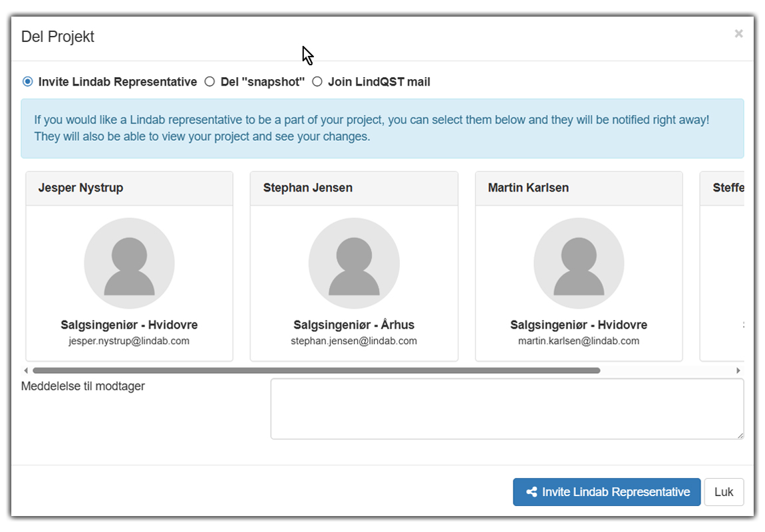The image size is (765, 532).
Task: Select Invite Lindab Representative radio option
Action: click(x=28, y=82)
